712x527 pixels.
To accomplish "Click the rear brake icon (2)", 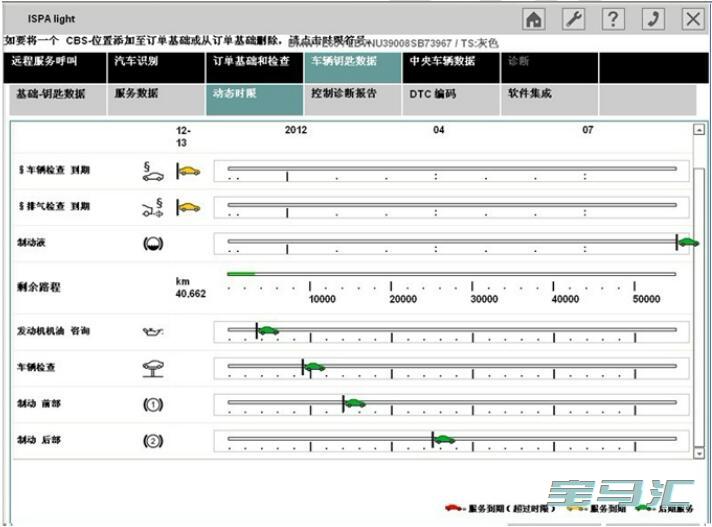I will coord(153,441).
